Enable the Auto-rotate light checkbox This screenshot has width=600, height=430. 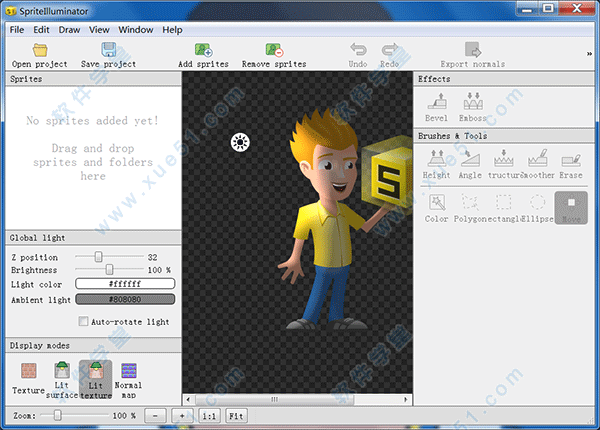tap(84, 322)
